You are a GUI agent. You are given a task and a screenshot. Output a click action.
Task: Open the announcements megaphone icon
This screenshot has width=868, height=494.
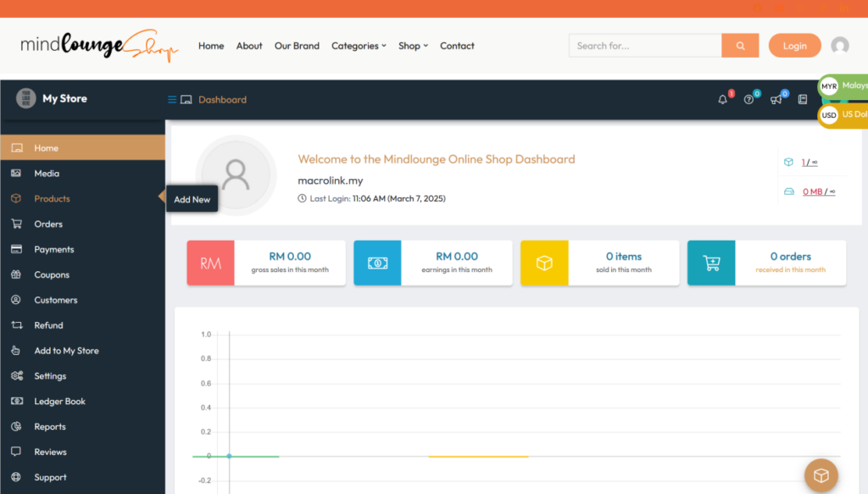click(x=776, y=99)
